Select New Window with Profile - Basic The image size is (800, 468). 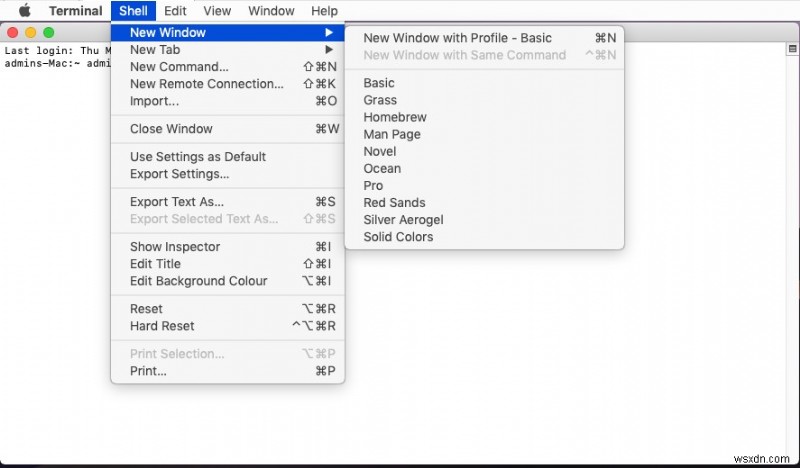pos(457,38)
